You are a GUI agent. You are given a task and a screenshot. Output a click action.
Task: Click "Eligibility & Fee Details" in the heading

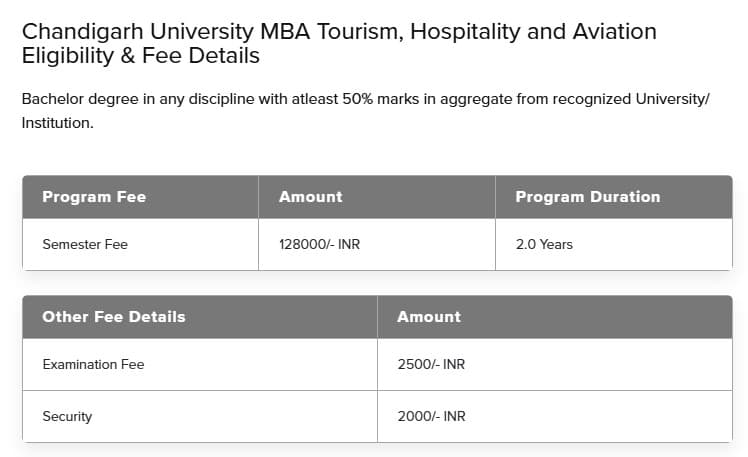(x=141, y=56)
